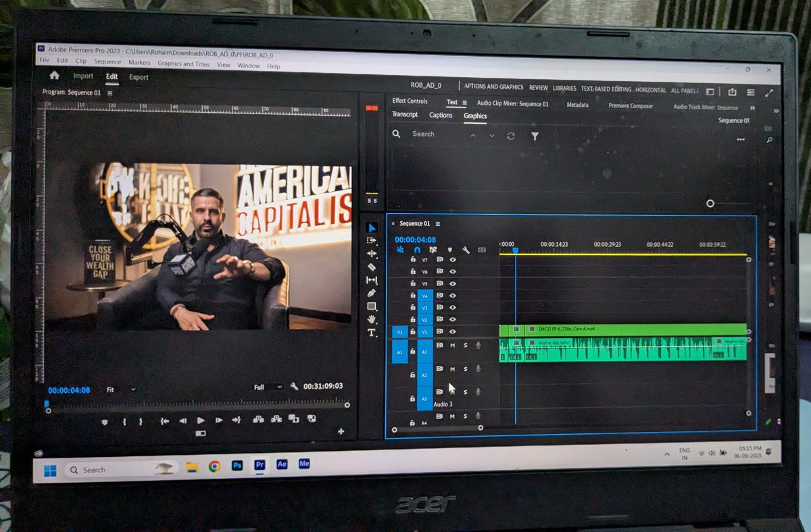Open timeline display settings wrench
811x532 pixels.
tap(466, 249)
